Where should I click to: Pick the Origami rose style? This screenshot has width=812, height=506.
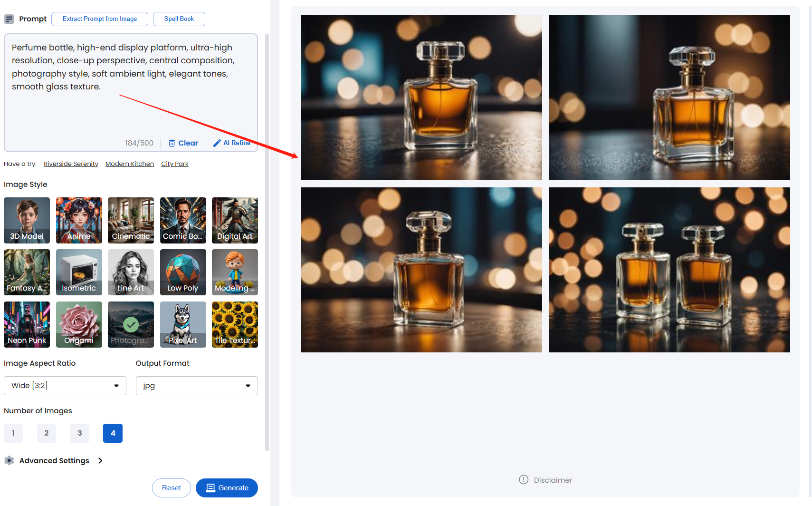point(79,324)
